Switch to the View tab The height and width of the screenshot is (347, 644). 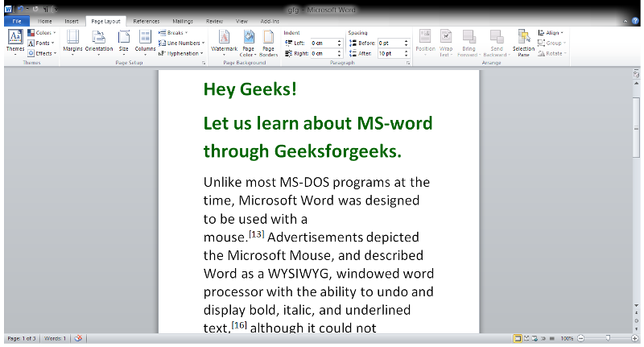tap(242, 22)
